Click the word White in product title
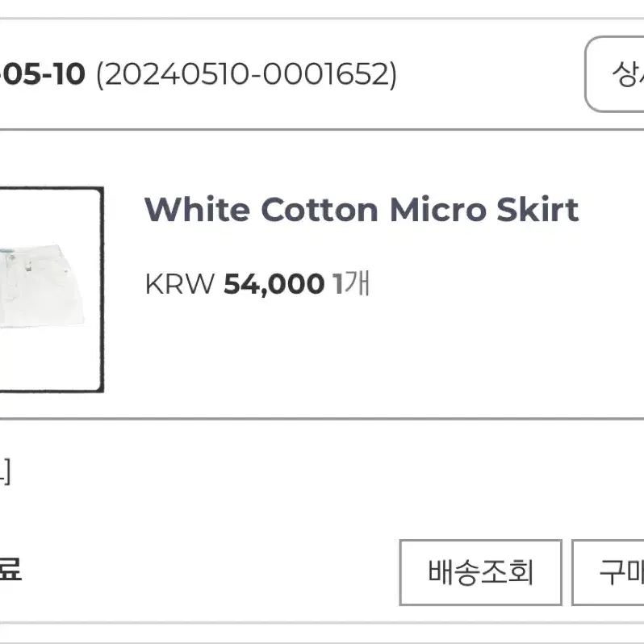 click(x=197, y=210)
